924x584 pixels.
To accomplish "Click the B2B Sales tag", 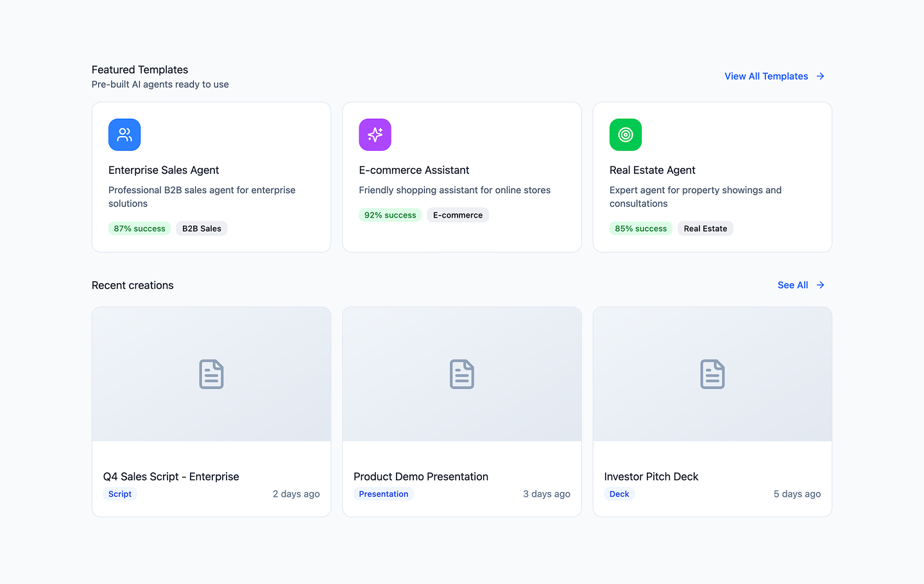I will point(201,228).
